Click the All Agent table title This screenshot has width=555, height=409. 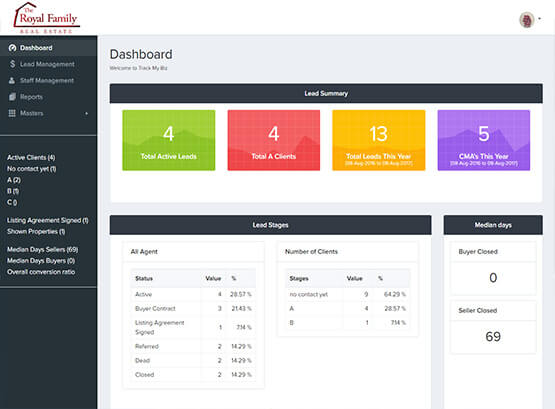144,252
